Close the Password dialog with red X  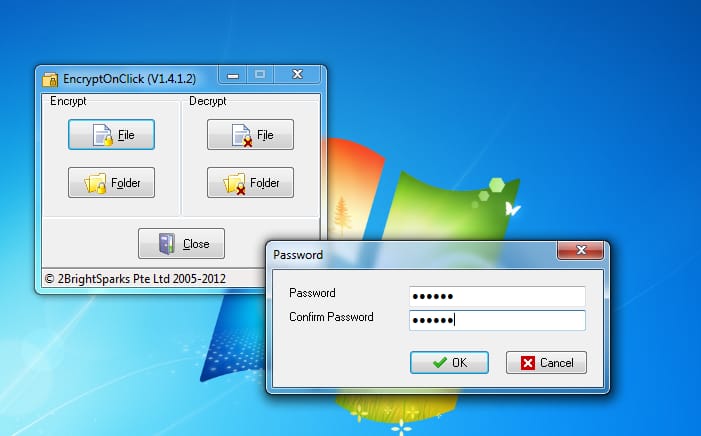[x=581, y=250]
